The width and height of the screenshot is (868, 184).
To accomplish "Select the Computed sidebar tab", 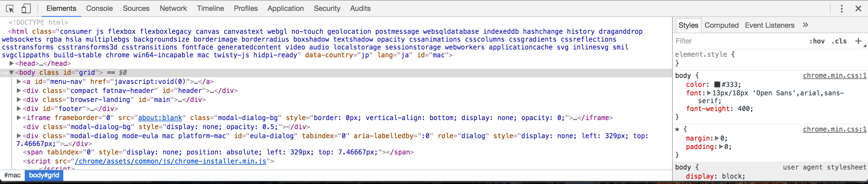I will pos(722,25).
